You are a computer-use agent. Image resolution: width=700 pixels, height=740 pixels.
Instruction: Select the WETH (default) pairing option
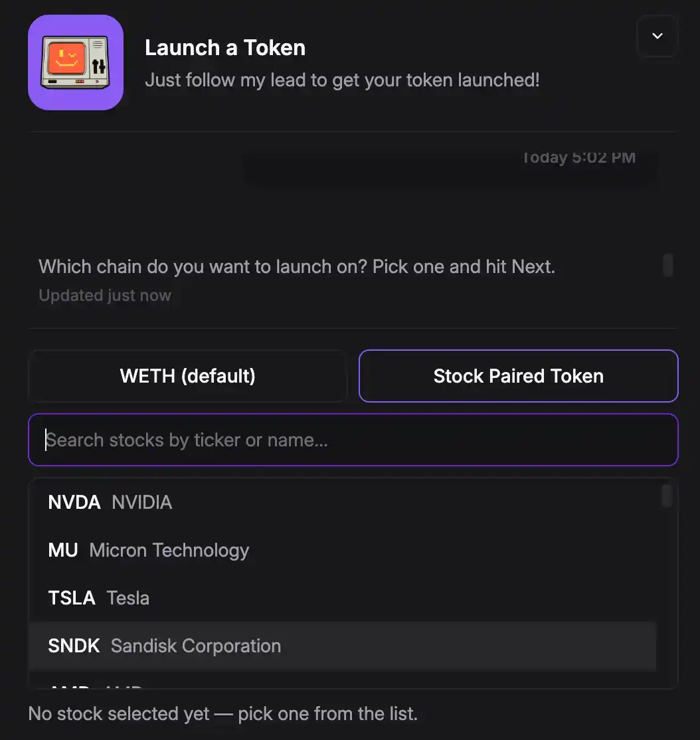(x=188, y=376)
